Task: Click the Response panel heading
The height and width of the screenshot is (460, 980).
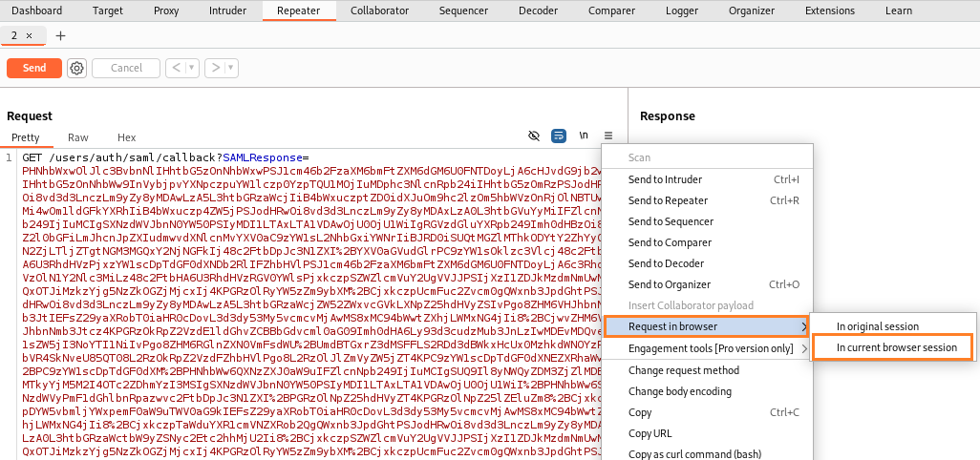Action: 668,116
